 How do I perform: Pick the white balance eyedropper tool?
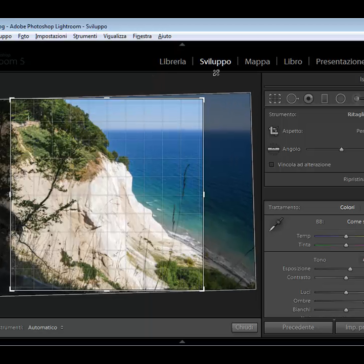[x=276, y=224]
